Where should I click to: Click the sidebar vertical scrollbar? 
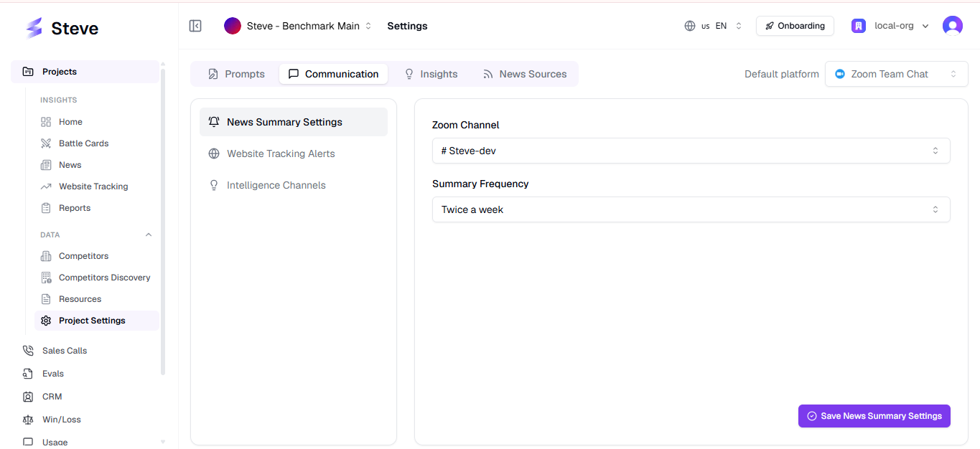[x=163, y=221]
